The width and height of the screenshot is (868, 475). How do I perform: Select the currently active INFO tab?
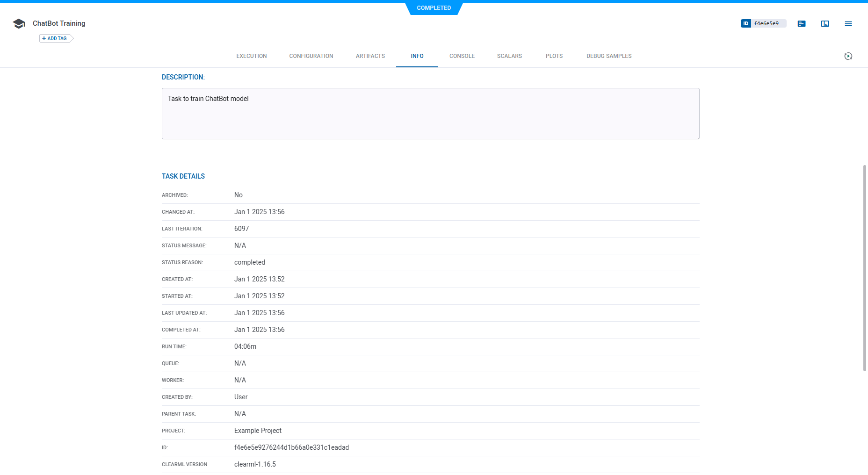[417, 56]
